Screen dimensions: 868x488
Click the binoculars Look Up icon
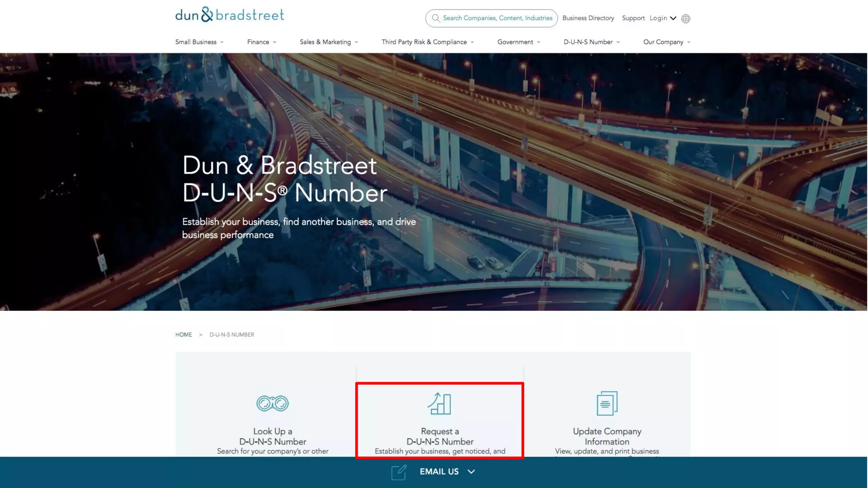pos(272,403)
